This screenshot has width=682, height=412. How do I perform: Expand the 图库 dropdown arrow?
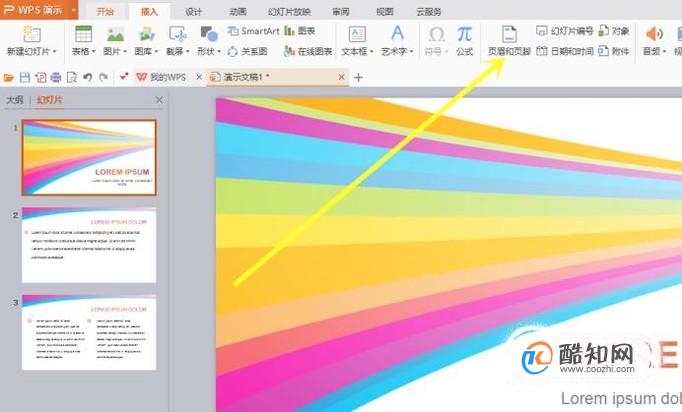(x=156, y=52)
